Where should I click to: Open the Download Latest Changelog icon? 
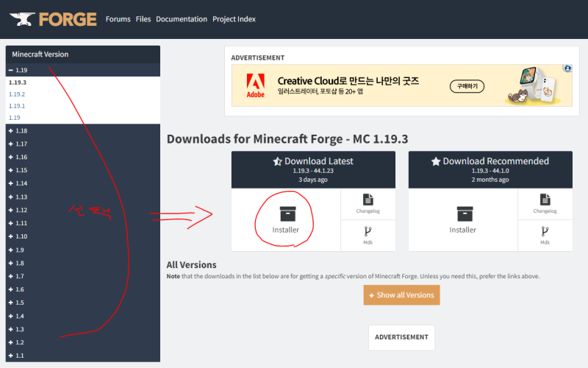[x=368, y=199]
